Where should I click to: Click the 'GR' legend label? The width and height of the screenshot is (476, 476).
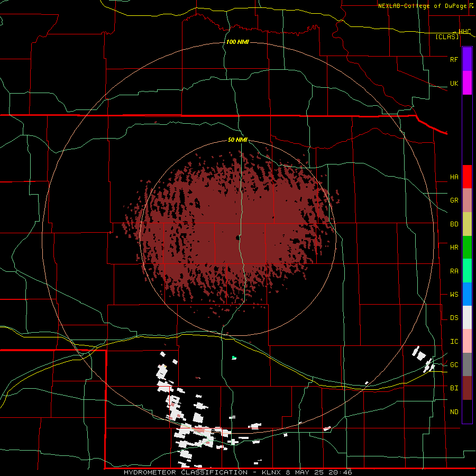point(454,200)
